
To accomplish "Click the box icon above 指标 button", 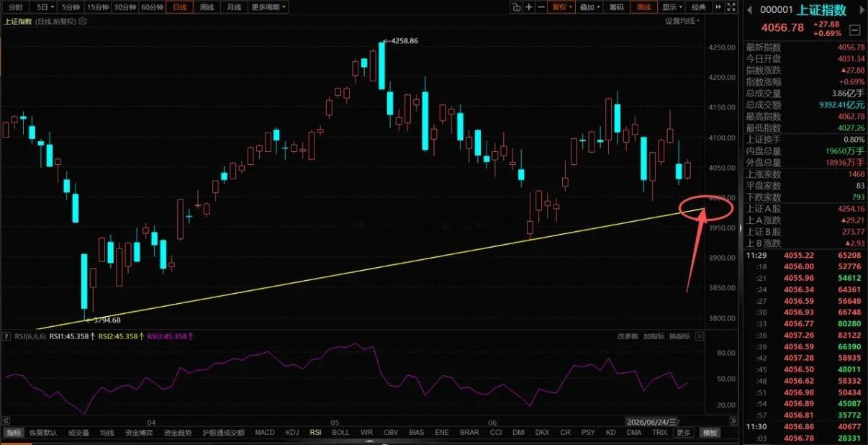I will click(6, 420).
